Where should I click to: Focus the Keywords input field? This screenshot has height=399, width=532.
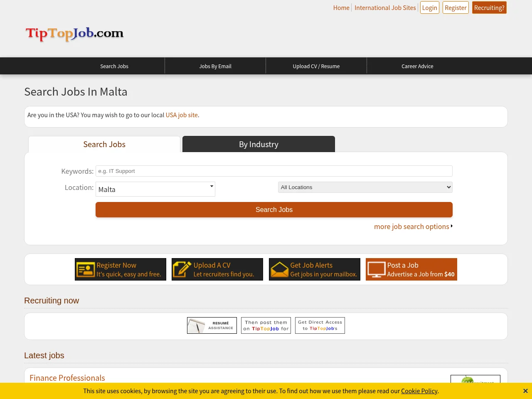274,171
